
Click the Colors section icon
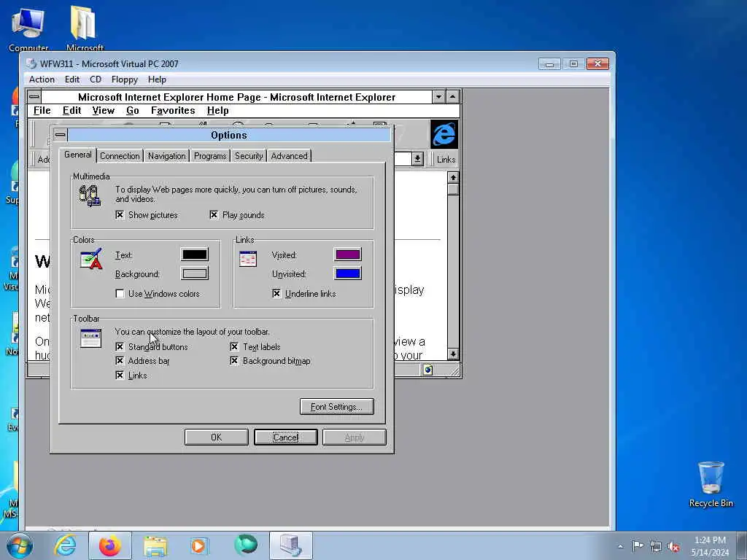point(91,259)
